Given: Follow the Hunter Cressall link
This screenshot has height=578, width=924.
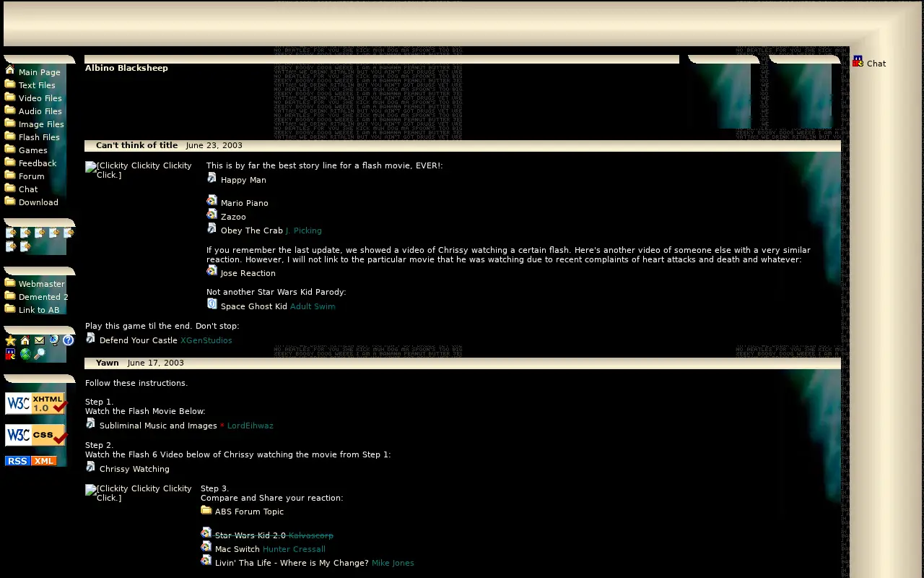Looking at the screenshot, I should pyautogui.click(x=294, y=549).
